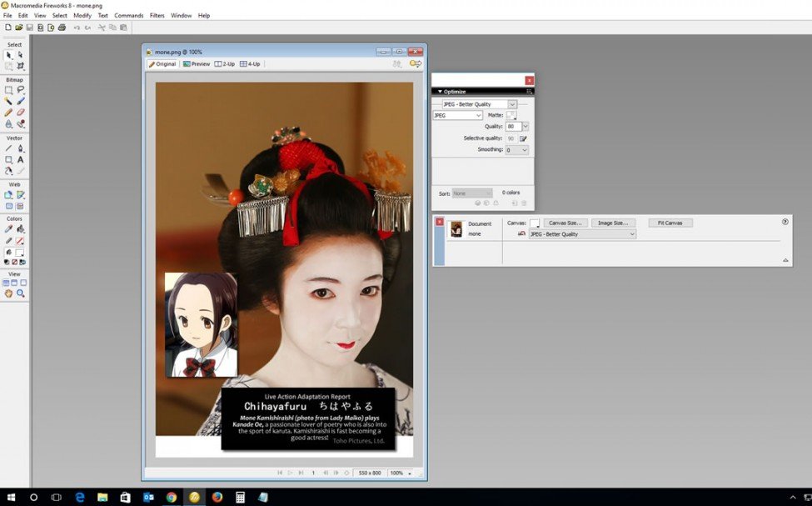
Task: Select the Rubber Stamp tool
Action: click(x=21, y=124)
